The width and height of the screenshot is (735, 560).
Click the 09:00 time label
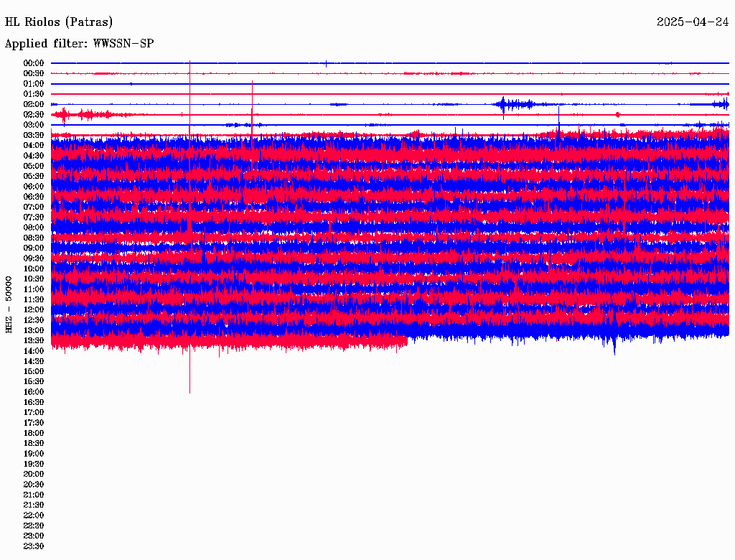(x=34, y=248)
